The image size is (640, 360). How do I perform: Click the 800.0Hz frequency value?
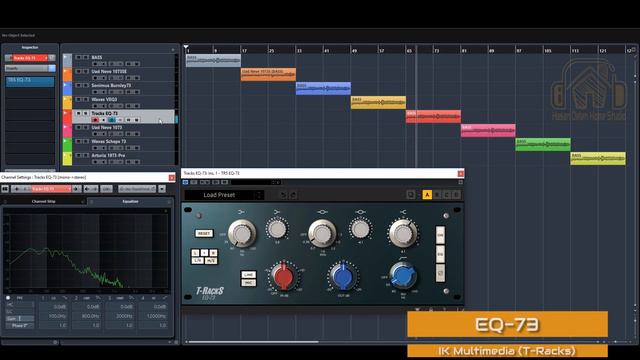(x=90, y=316)
